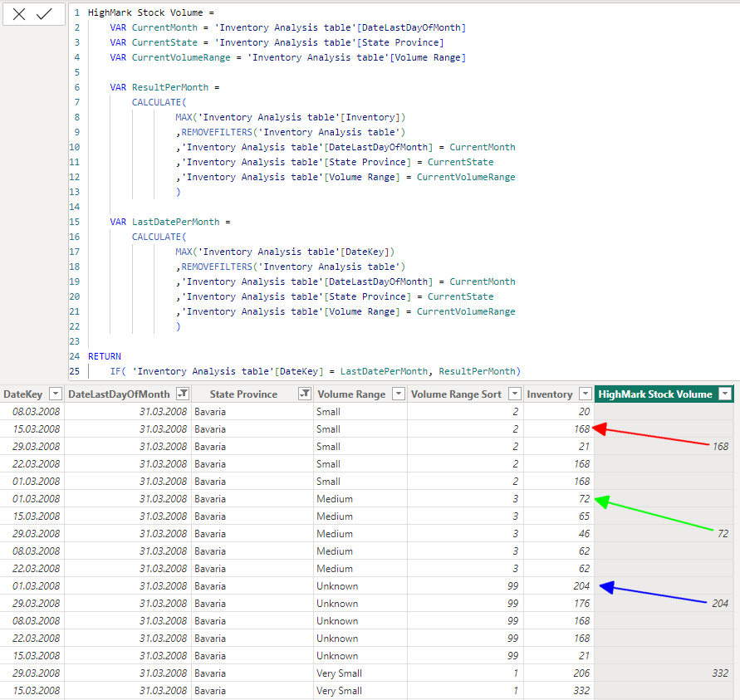Click the State Province column header
This screenshot has height=700, width=740.
tap(243, 394)
